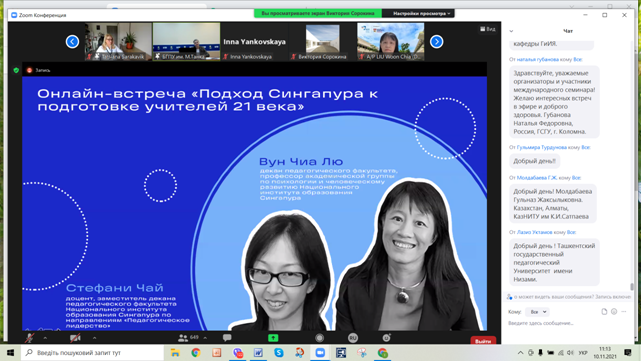This screenshot has height=362, width=642.
Task: Select Inna Yankovskaya participant tile
Action: (254, 42)
